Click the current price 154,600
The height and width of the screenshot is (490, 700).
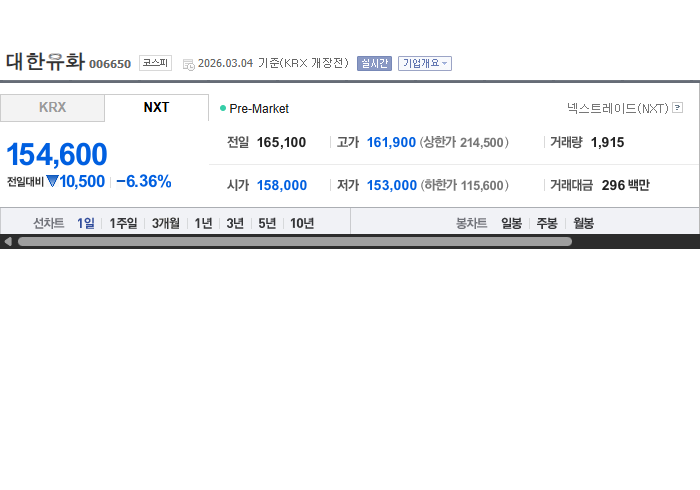click(x=57, y=154)
